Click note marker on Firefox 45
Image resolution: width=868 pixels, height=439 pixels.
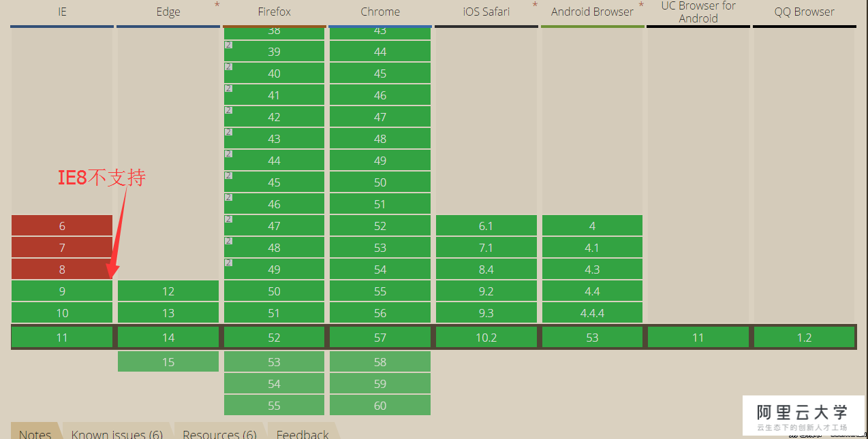click(x=228, y=176)
